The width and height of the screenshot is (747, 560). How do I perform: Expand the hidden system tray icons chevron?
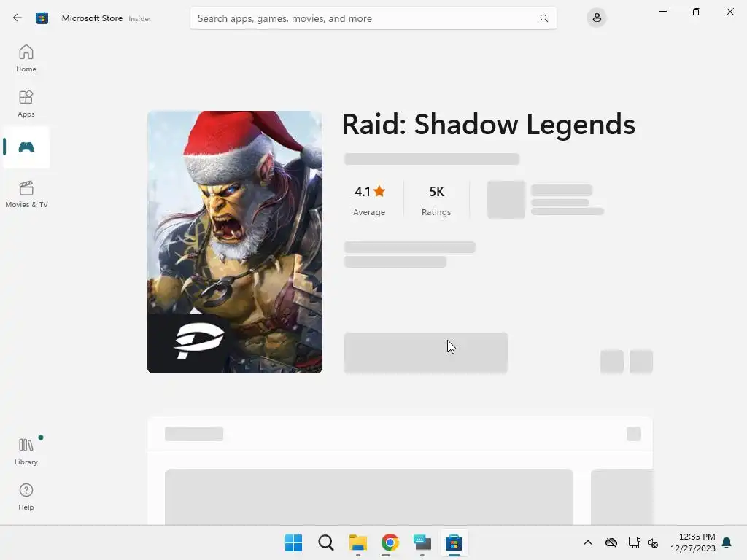click(588, 542)
